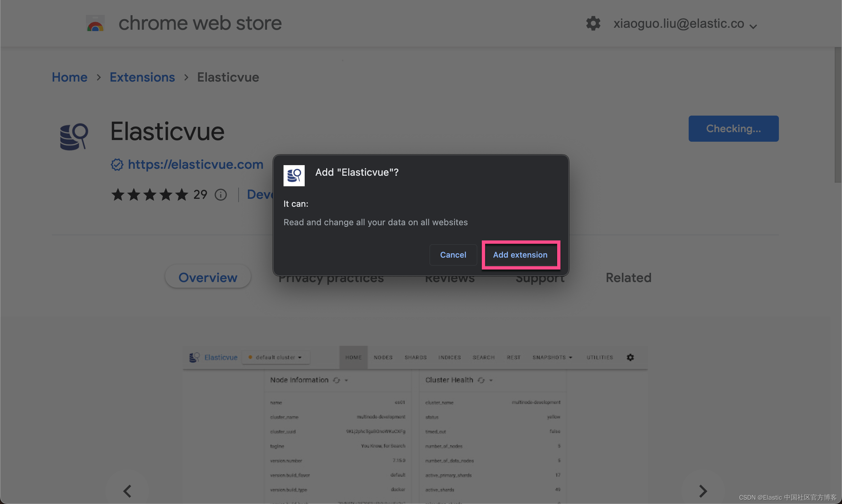Go to the Home breadcrumb link
The width and height of the screenshot is (842, 504).
point(70,77)
